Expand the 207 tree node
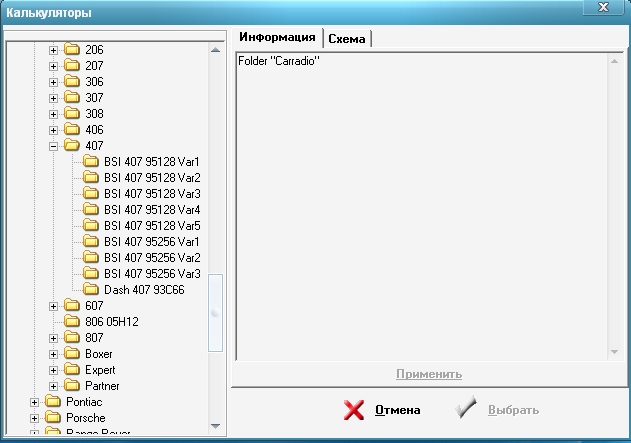Screen dimensions: 631x443 click(x=53, y=66)
